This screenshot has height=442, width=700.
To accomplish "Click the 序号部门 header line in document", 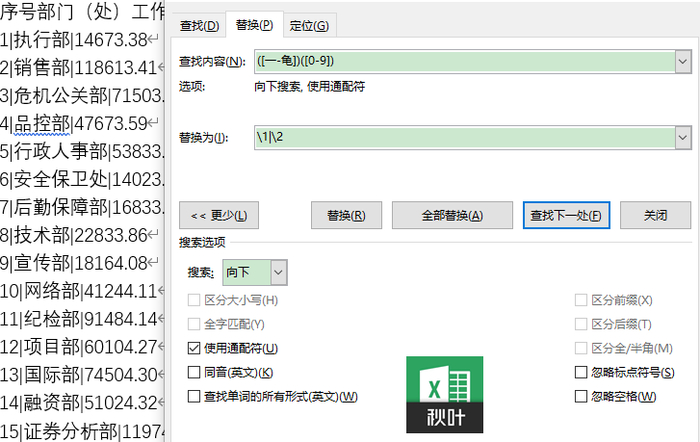I will tap(82, 12).
